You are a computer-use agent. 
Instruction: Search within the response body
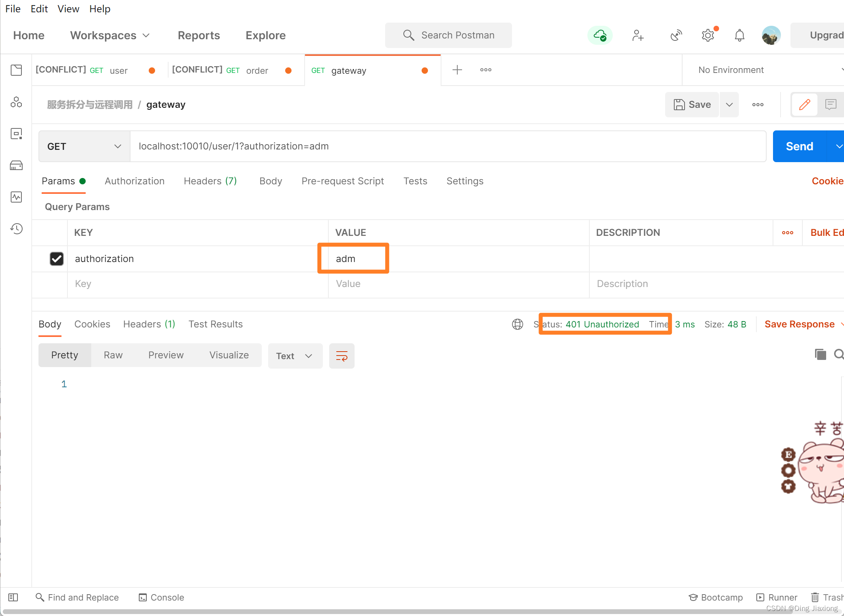tap(838, 354)
